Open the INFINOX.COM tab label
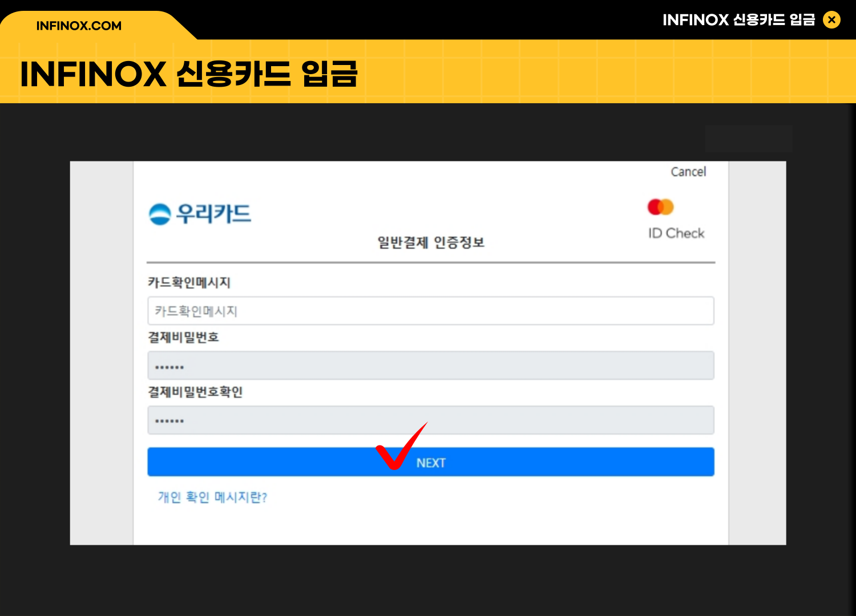 79,26
